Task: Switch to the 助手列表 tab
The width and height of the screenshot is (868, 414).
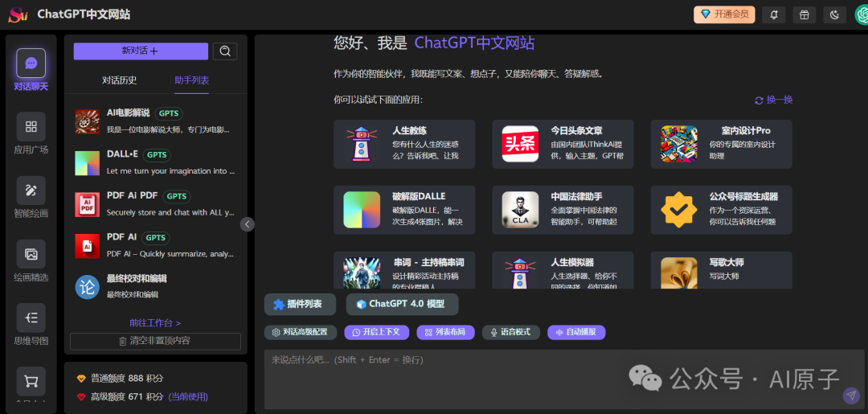Action: point(192,80)
